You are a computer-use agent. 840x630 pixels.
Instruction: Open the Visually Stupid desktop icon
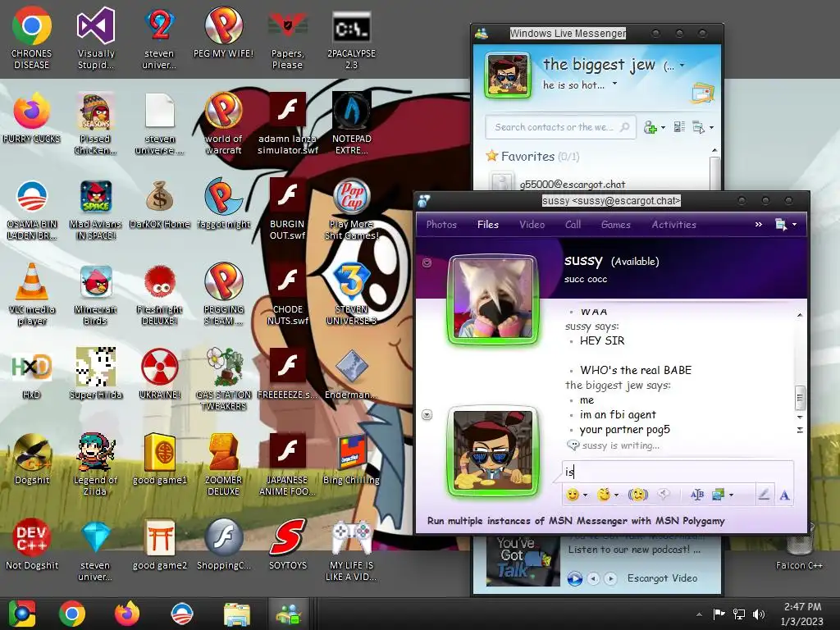95,39
